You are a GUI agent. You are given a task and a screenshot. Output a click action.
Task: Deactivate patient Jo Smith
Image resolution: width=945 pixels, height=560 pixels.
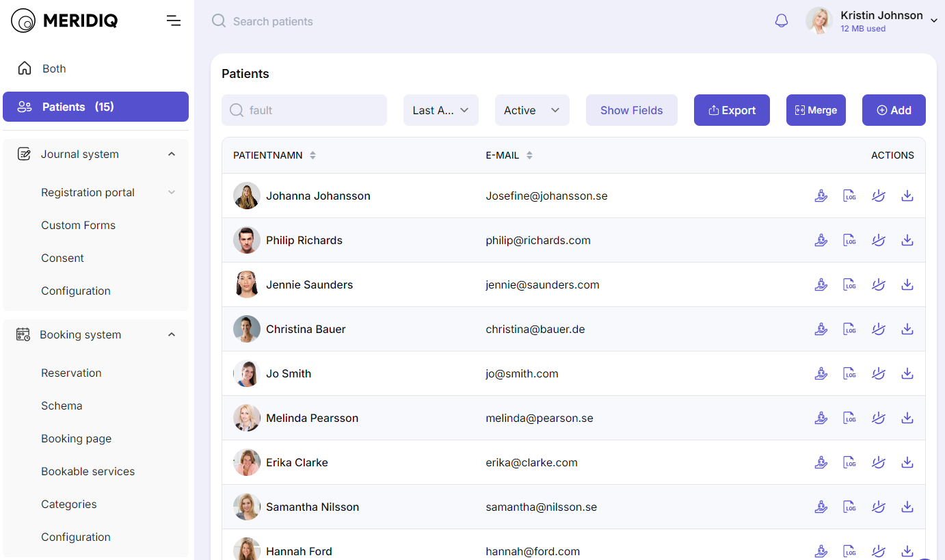(x=879, y=373)
